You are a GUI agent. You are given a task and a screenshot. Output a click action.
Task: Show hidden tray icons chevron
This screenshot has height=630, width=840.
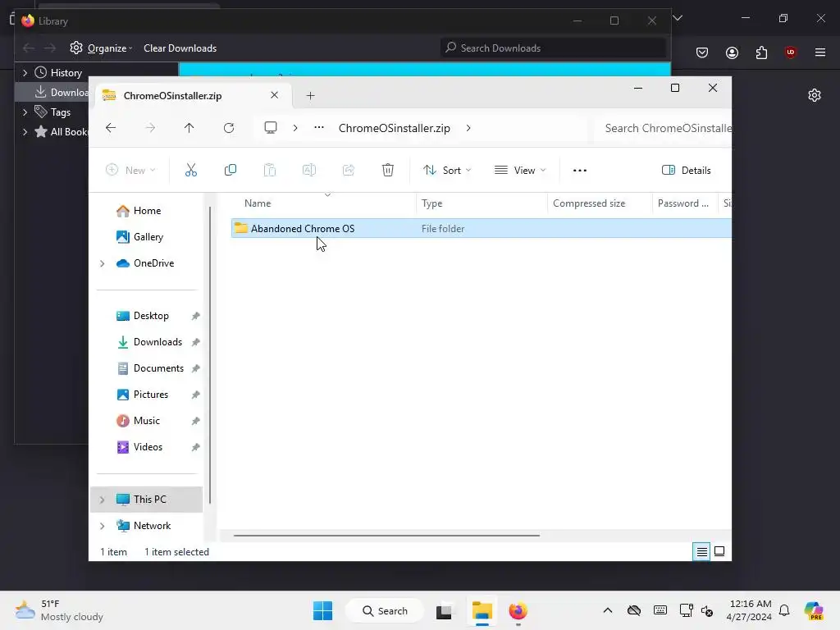pos(608,610)
